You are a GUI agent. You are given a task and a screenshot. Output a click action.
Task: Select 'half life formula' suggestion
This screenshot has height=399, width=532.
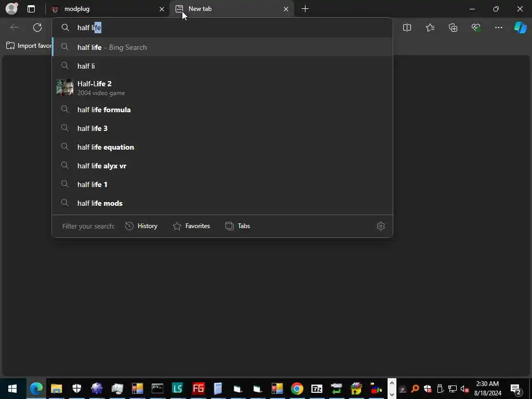[x=222, y=110]
